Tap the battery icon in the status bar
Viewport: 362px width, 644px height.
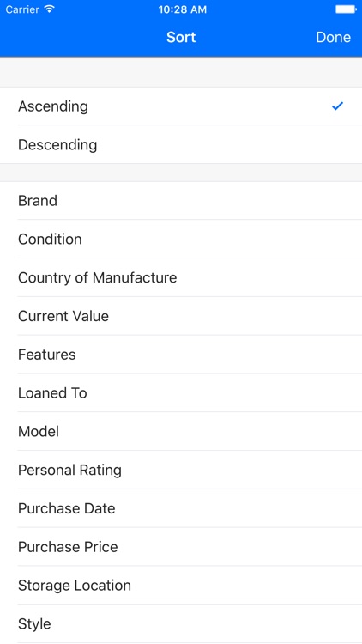pos(346,9)
